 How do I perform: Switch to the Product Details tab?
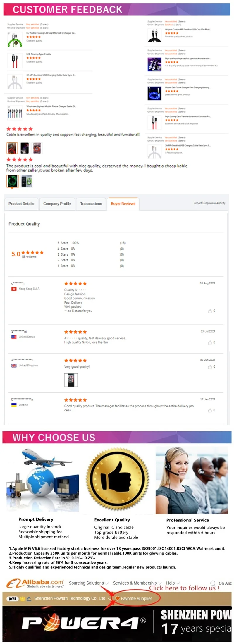[21, 204]
